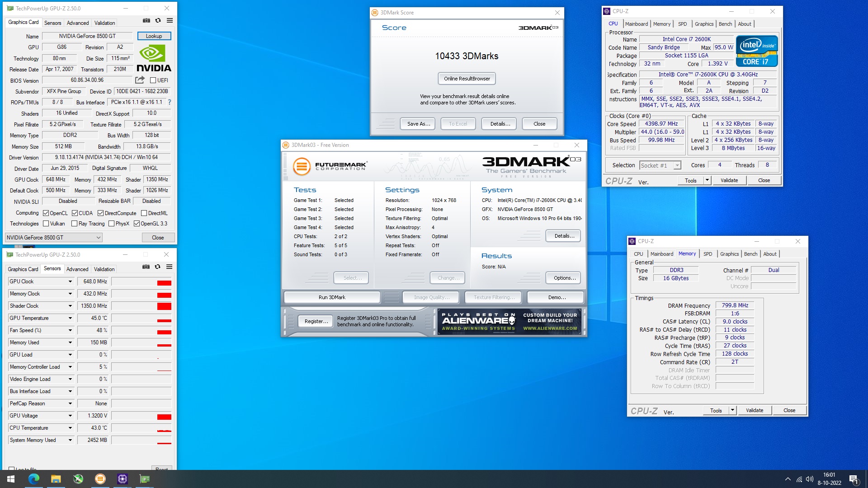Open Windows Start menu
This screenshot has height=488, width=868.
point(11,479)
